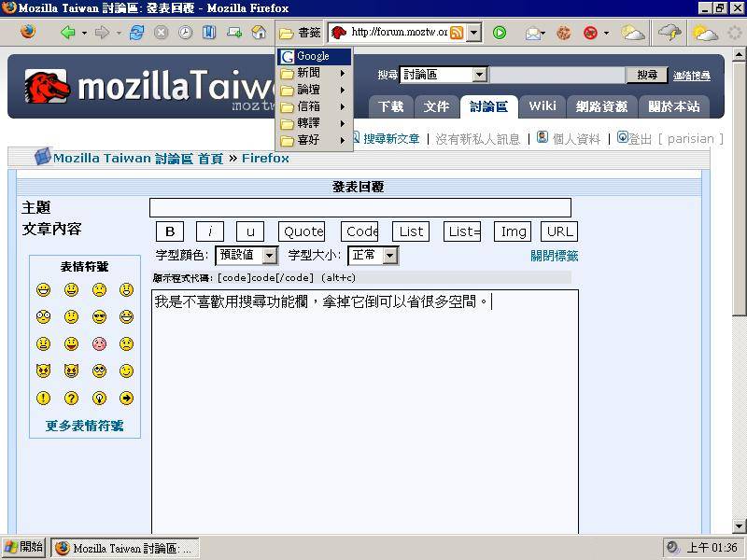The width and height of the screenshot is (747, 560).
Task: Open the Back button history dropdown arrow
Action: 84,33
